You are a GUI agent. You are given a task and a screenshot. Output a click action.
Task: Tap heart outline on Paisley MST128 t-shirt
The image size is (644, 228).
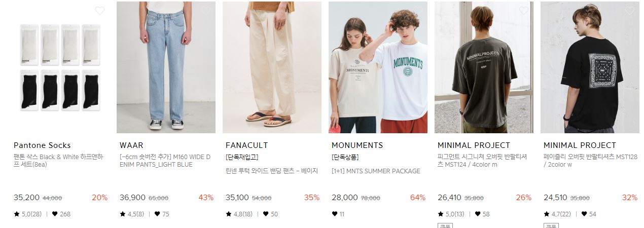pos(630,11)
